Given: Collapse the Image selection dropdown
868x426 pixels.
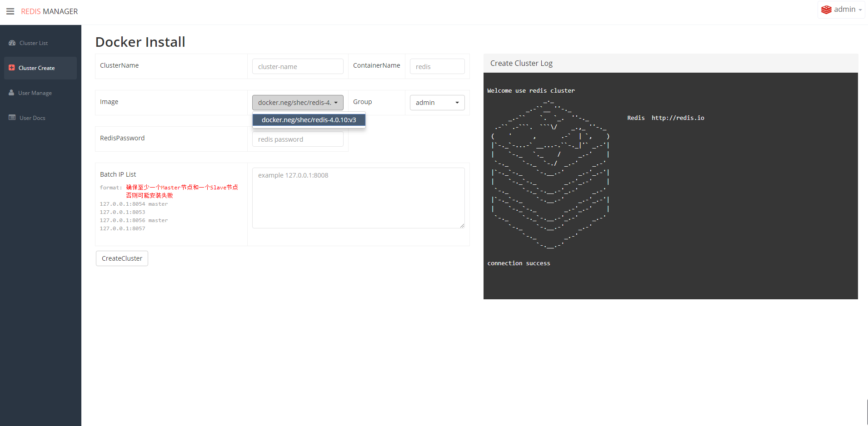Looking at the screenshot, I should pyautogui.click(x=298, y=103).
